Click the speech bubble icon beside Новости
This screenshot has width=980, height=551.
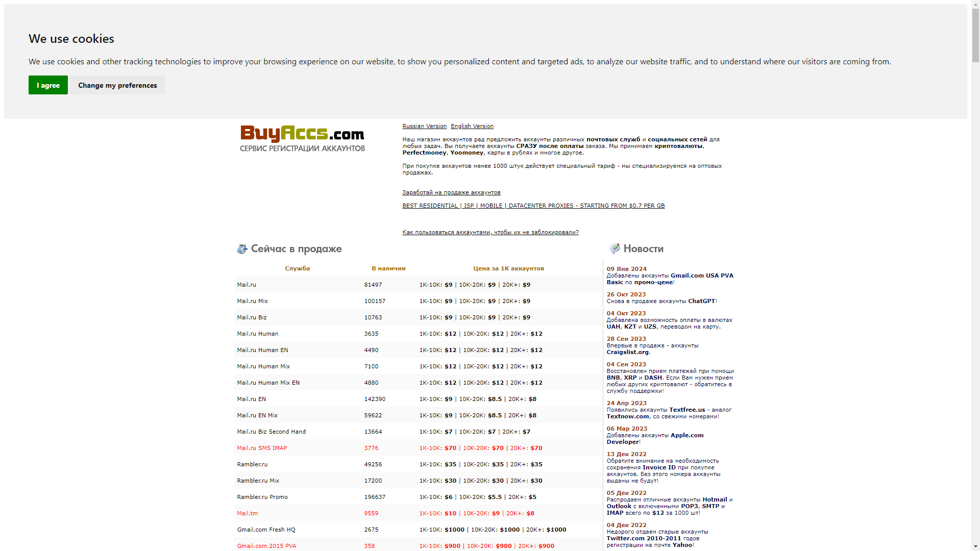614,249
